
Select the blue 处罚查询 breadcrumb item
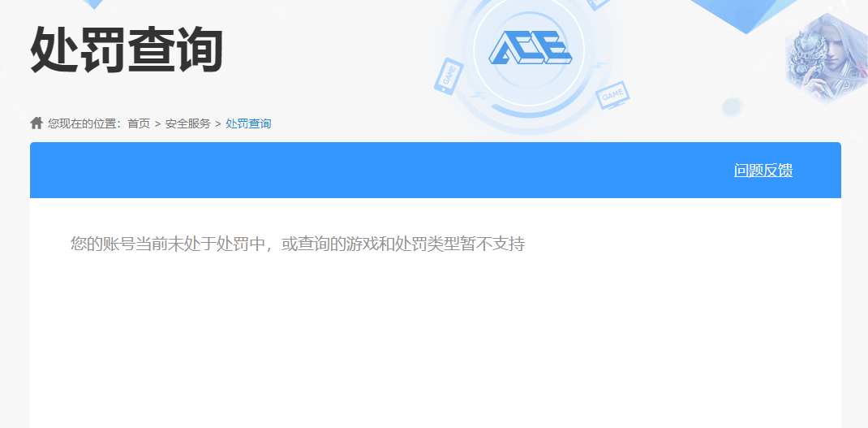[248, 123]
